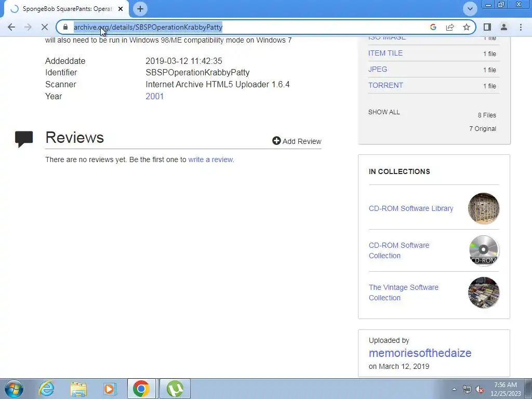Click the 8 Files count
The width and height of the screenshot is (532, 399).
tap(487, 115)
